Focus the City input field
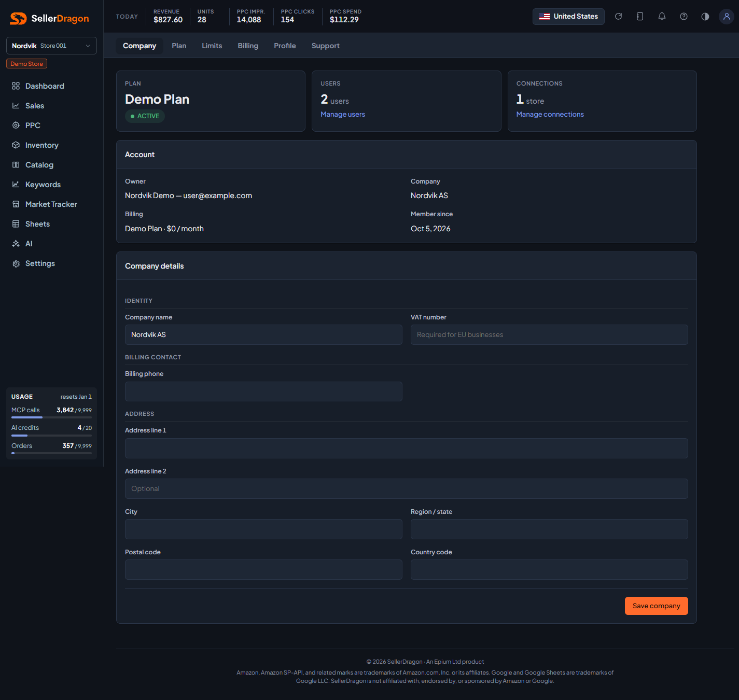 click(263, 529)
